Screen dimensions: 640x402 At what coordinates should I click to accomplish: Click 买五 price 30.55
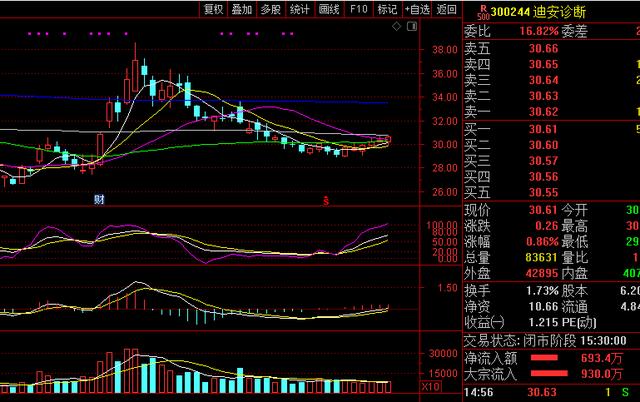pos(543,193)
